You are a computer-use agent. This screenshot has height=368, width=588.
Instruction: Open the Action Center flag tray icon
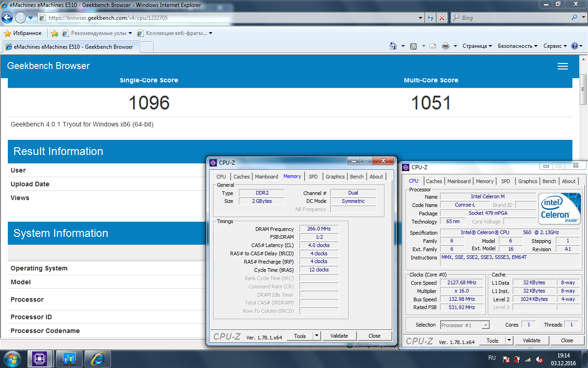506,359
